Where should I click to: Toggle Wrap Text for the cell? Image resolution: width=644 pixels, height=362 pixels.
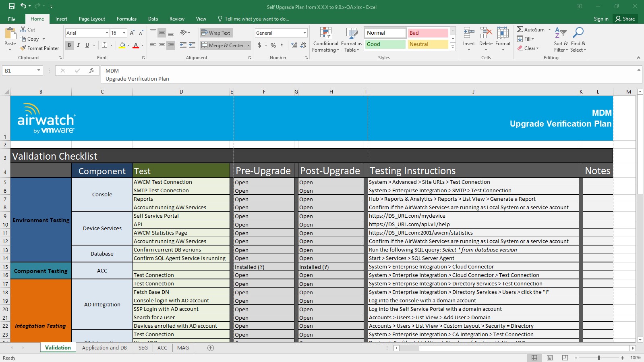[216, 33]
